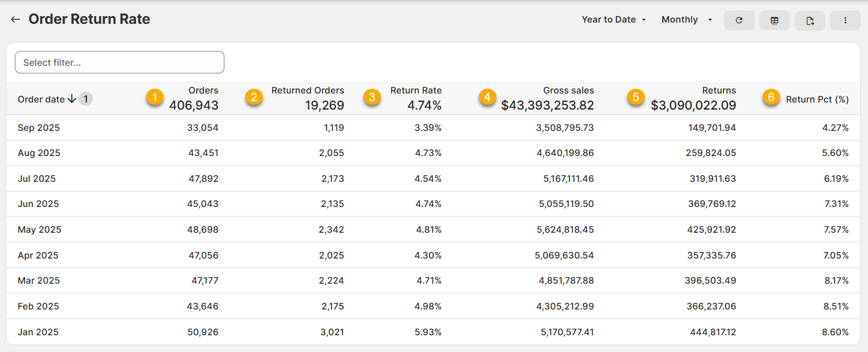Click the export report file icon
Image resolution: width=868 pixels, height=352 pixels.
coord(810,21)
